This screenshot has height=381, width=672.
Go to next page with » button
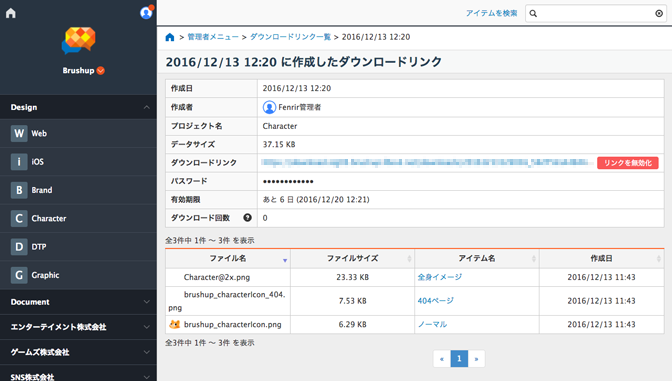[x=476, y=359]
